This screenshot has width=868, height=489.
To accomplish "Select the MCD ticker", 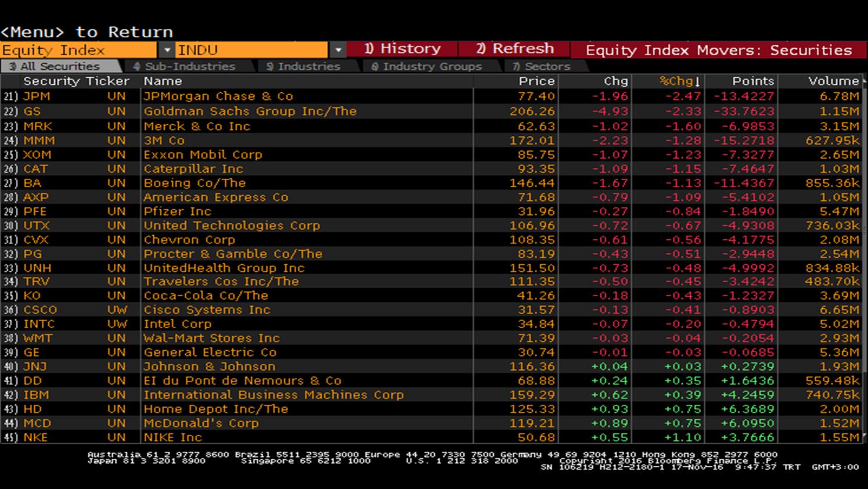I will click(37, 423).
